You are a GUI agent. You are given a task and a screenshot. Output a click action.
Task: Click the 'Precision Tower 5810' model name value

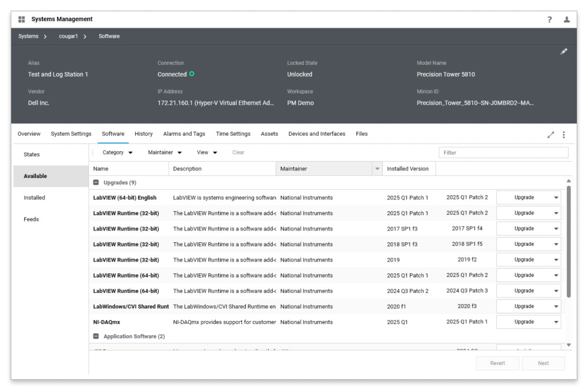click(x=446, y=75)
